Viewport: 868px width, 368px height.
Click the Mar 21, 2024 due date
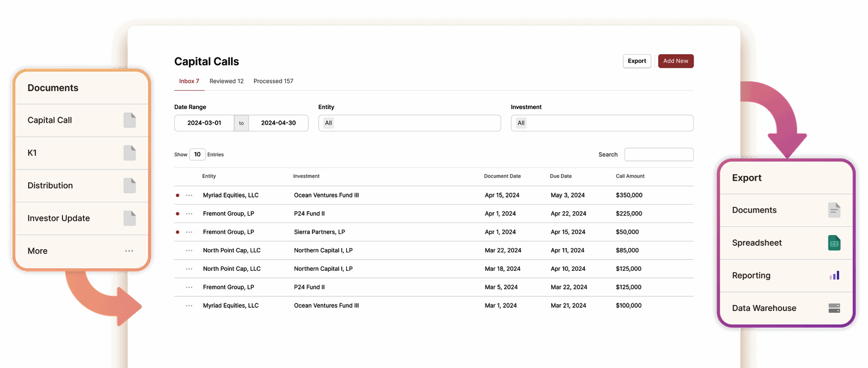coord(569,306)
